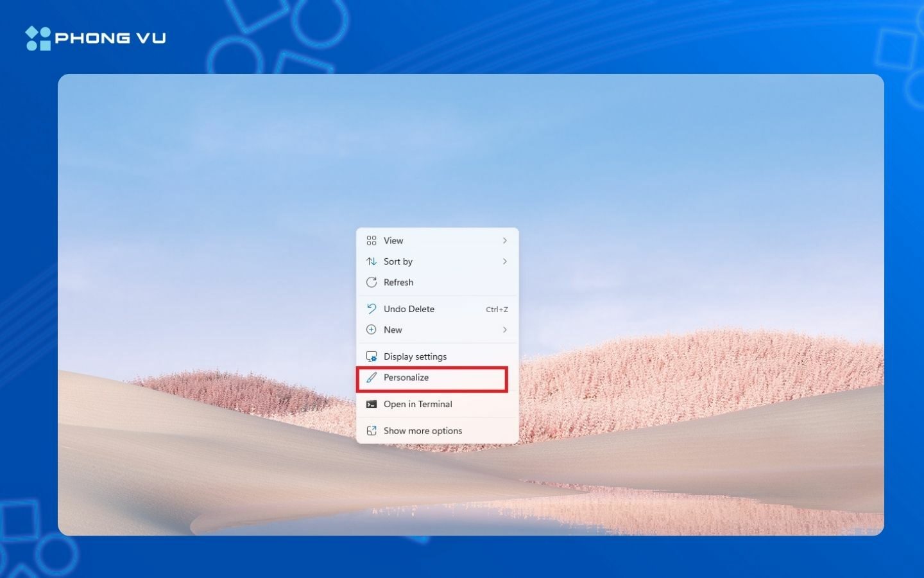Choose Refresh from the context menu
The height and width of the screenshot is (578, 924).
click(437, 282)
